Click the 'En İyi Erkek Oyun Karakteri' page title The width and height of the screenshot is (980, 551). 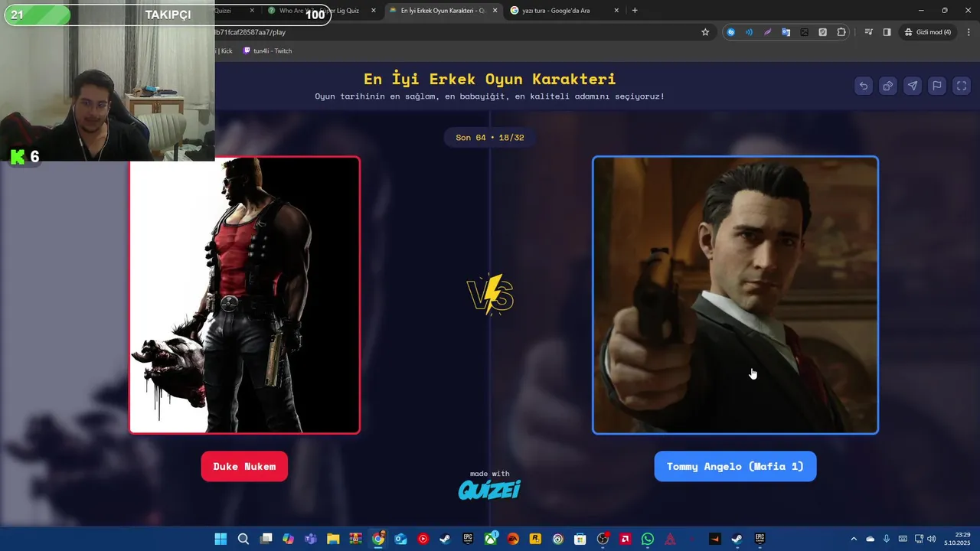click(490, 79)
